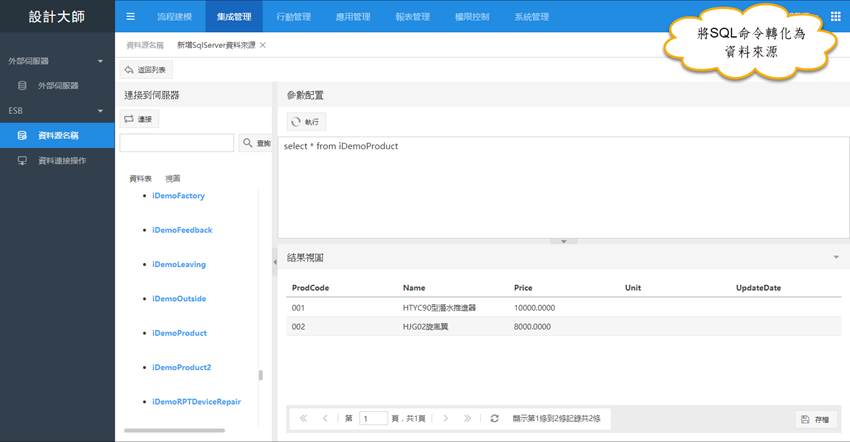The height and width of the screenshot is (442, 850).
Task: Select the 視圖 views tab
Action: 172,178
